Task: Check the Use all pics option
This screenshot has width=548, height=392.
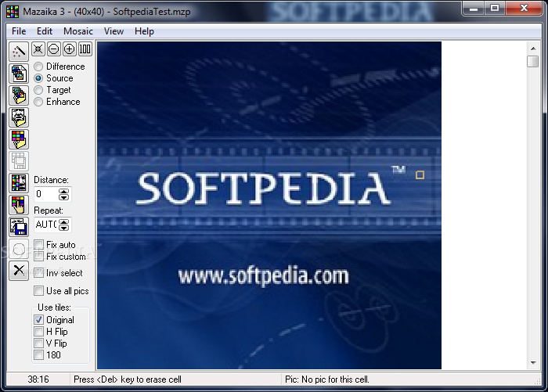Action: (x=39, y=291)
